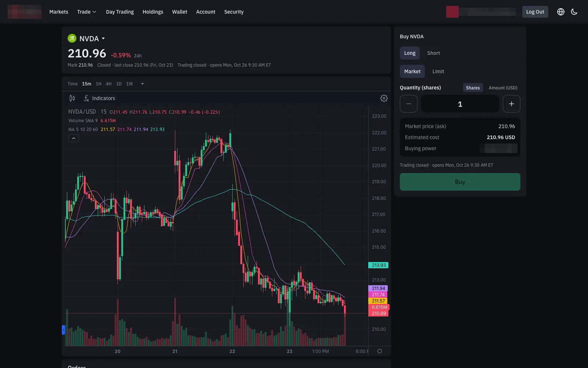Viewport: 588px width, 368px height.
Task: Go to Markets page
Action: click(x=59, y=12)
